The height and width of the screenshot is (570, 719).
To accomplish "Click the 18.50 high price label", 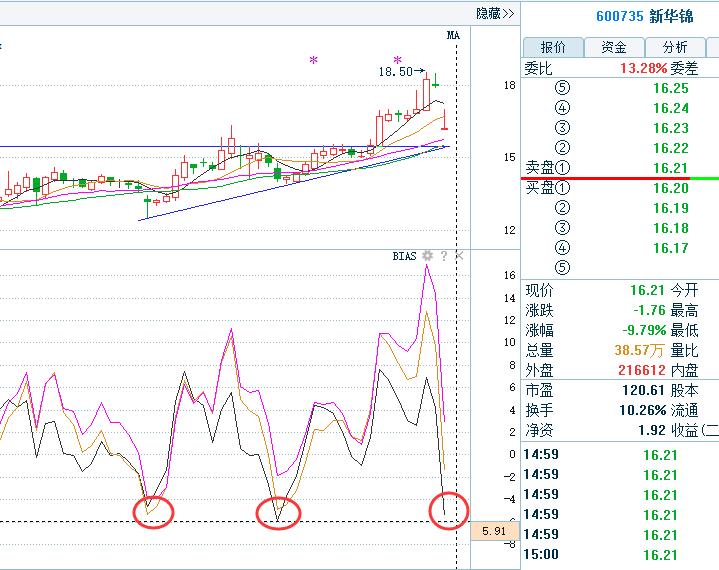I will pos(395,72).
